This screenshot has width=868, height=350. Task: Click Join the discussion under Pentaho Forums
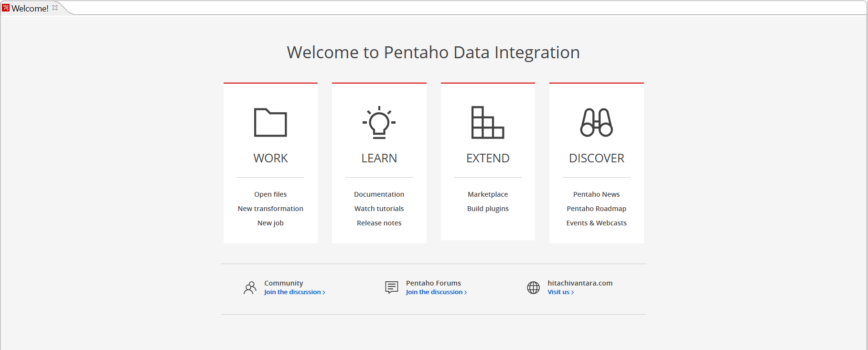coord(436,292)
